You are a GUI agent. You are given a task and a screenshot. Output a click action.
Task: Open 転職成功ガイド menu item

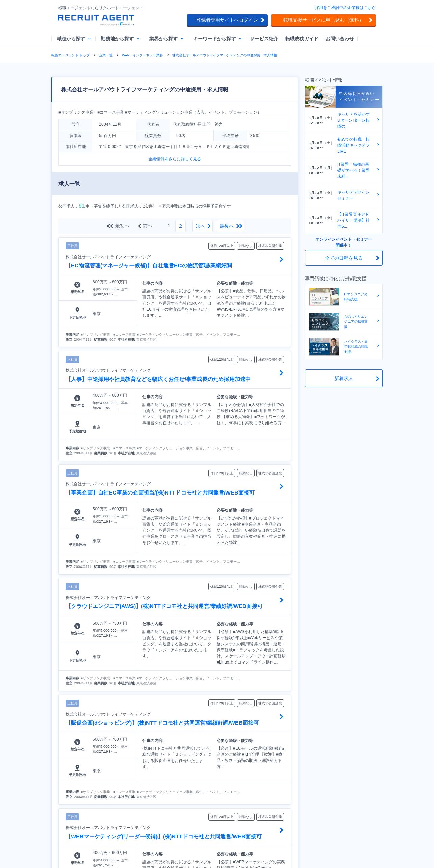pos(302,39)
